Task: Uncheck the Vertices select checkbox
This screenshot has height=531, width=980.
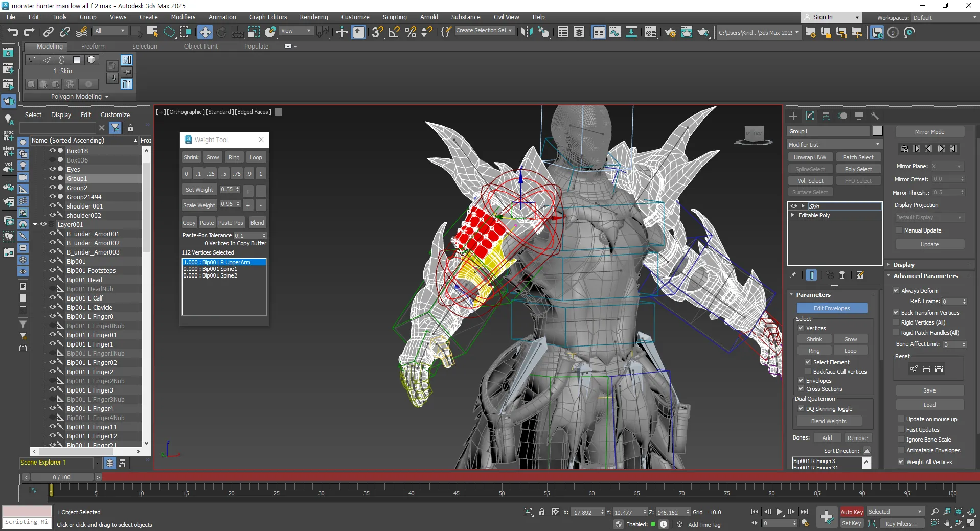Action: (801, 328)
